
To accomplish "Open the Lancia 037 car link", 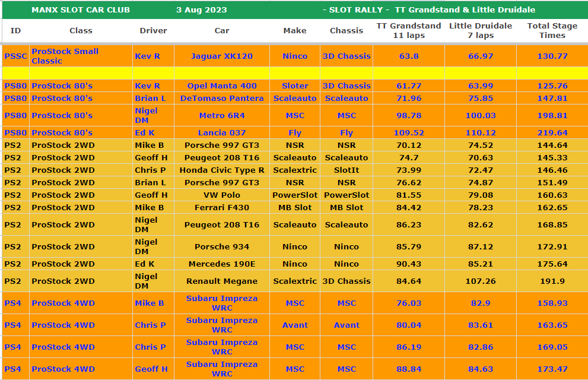I will click(221, 133).
